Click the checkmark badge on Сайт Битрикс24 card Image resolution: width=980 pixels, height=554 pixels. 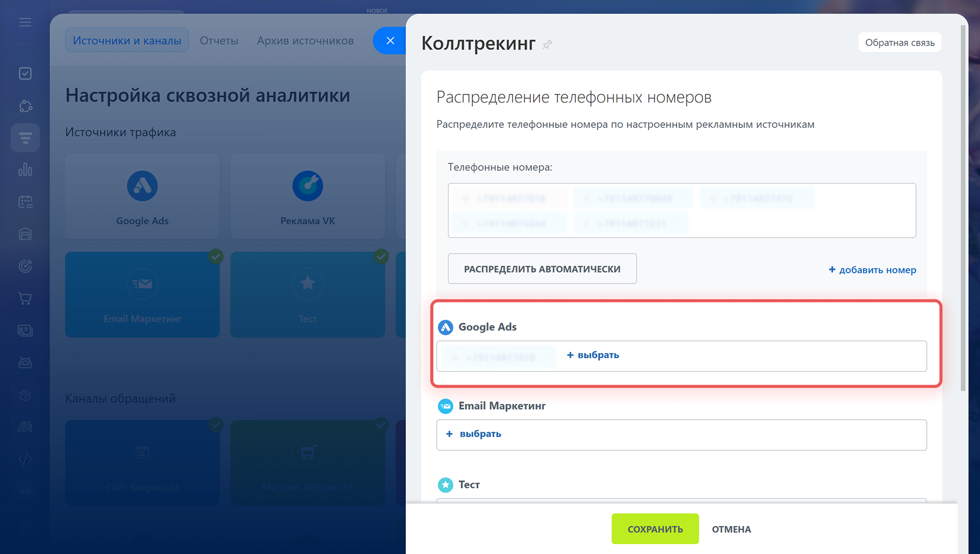[216, 424]
